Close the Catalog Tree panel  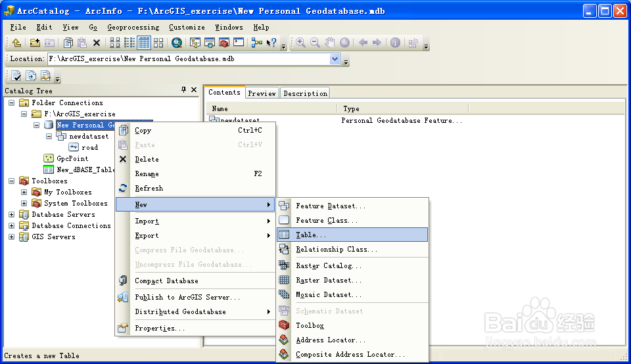point(193,90)
